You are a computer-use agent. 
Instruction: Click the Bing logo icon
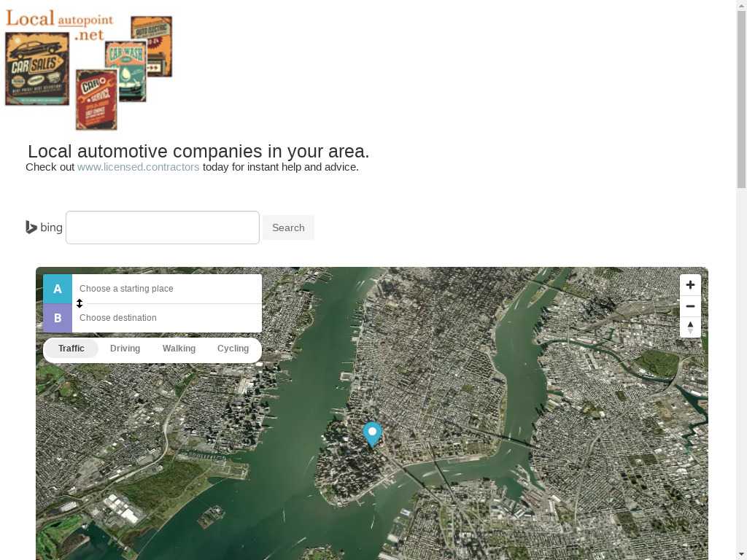click(31, 227)
